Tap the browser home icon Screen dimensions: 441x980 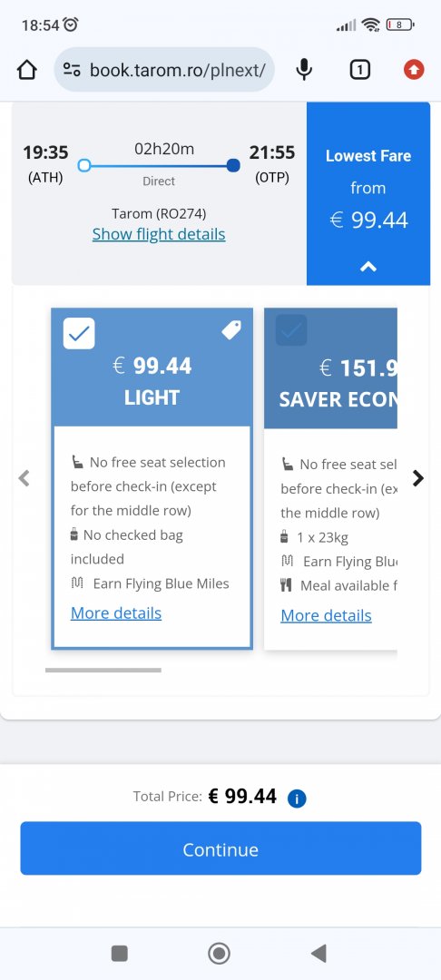27,69
